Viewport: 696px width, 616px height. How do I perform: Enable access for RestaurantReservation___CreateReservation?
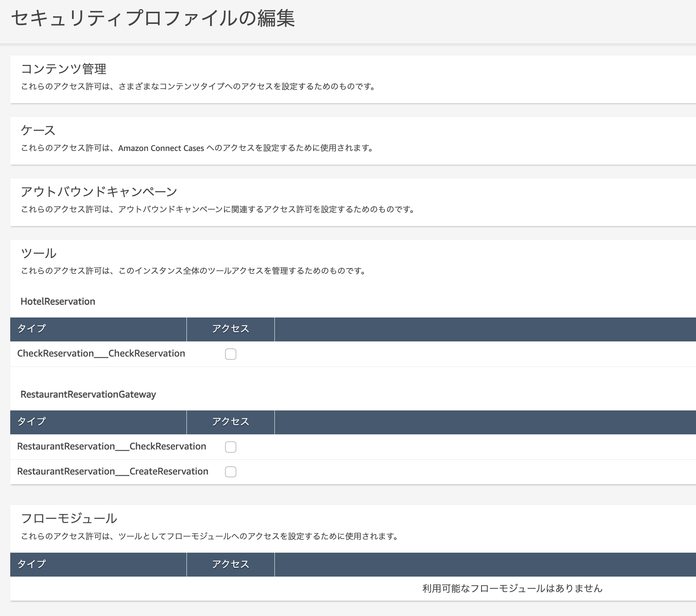point(230,472)
